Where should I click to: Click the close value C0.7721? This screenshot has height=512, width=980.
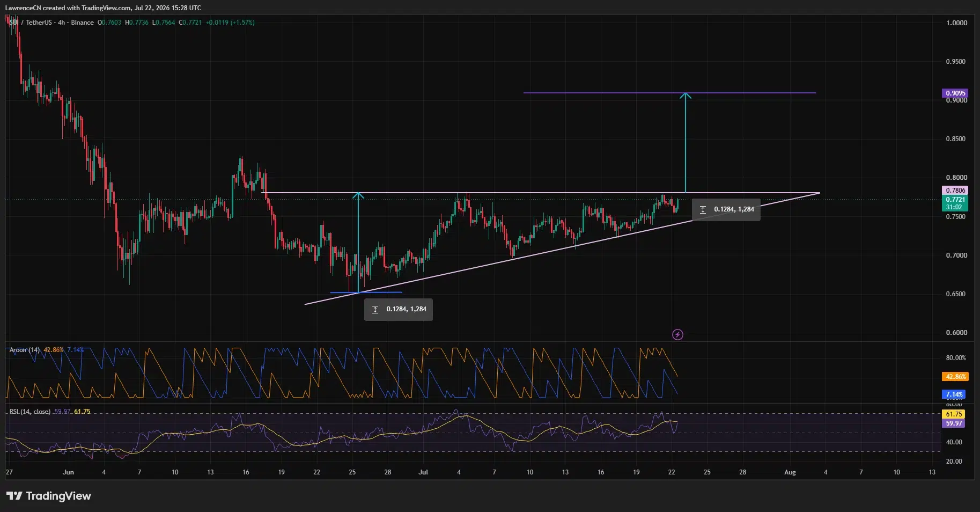tap(190, 23)
